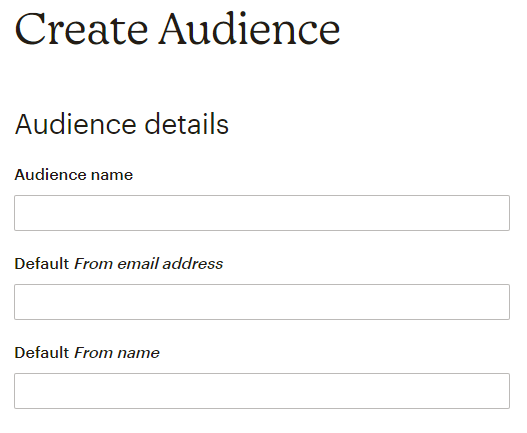Focus the Default From email address field
527x433 pixels.
point(262,302)
